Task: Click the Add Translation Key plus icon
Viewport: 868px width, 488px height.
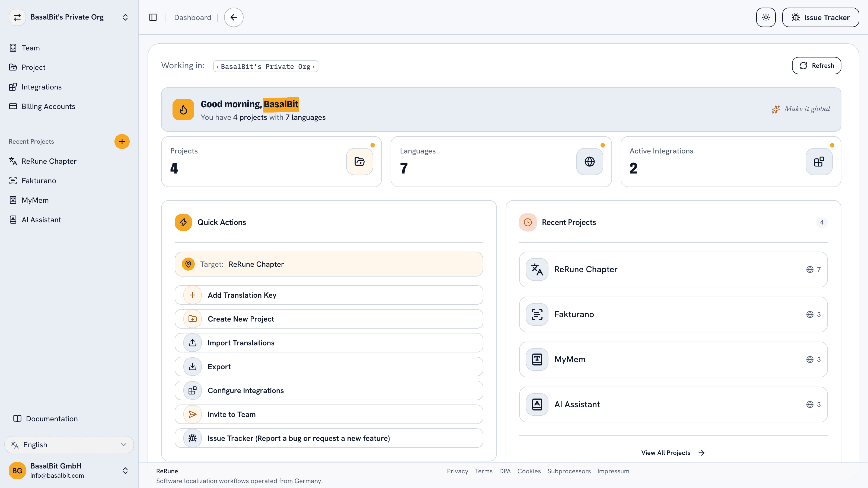Action: (192, 295)
